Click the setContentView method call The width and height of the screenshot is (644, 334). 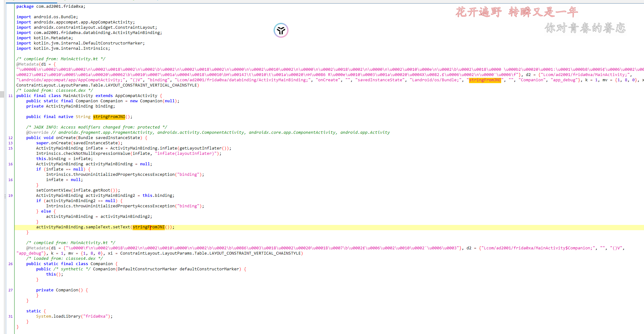[x=53, y=190]
